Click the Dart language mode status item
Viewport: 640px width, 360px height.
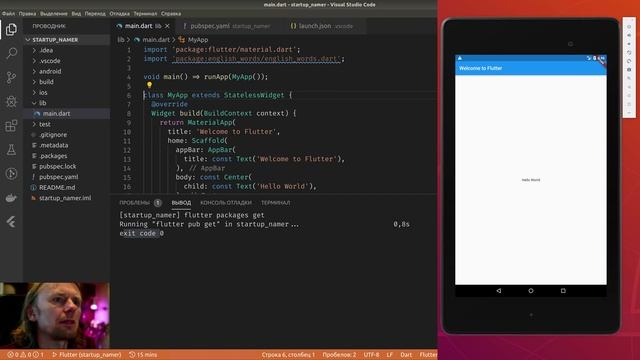pyautogui.click(x=406, y=355)
